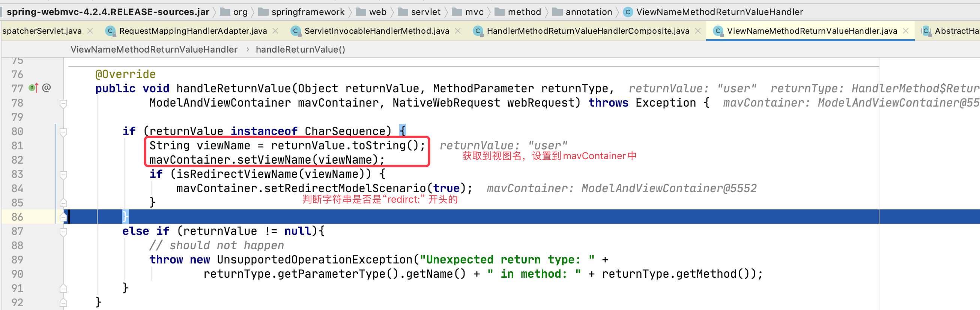
Task: Click the "Unexpected return type: " string
Action: tap(507, 260)
